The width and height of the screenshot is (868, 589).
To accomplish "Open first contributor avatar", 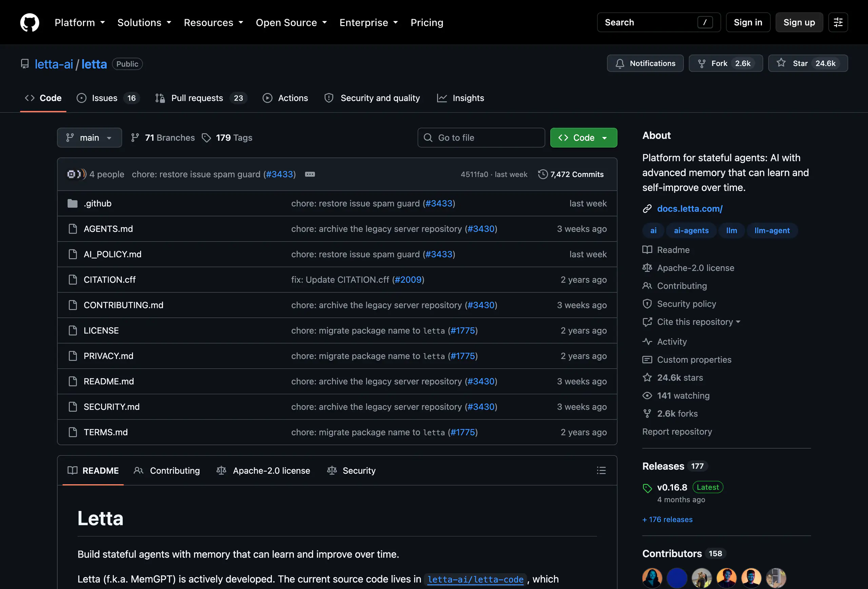I will pos(652,578).
